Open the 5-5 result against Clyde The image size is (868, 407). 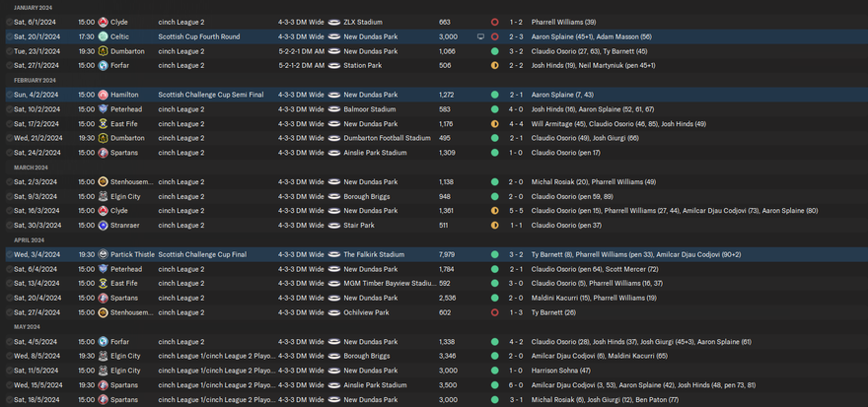(516, 211)
